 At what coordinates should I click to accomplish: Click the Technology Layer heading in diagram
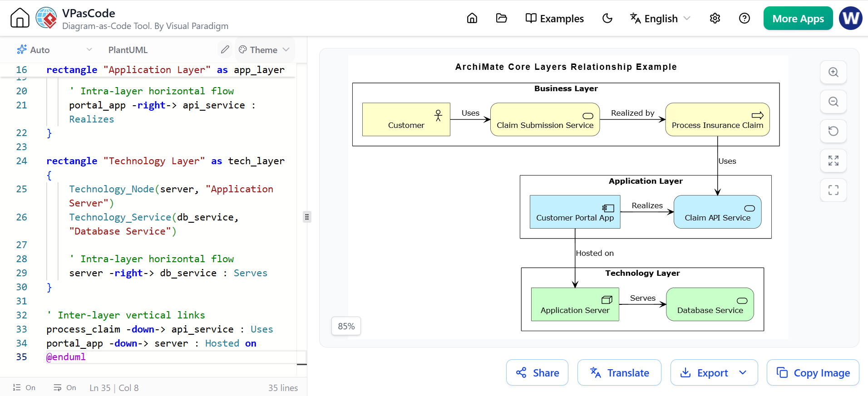[642, 273]
